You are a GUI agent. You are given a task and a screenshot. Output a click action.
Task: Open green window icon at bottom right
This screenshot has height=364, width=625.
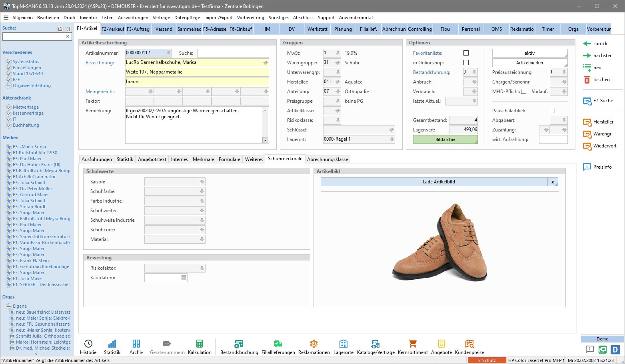pyautogui.click(x=603, y=350)
